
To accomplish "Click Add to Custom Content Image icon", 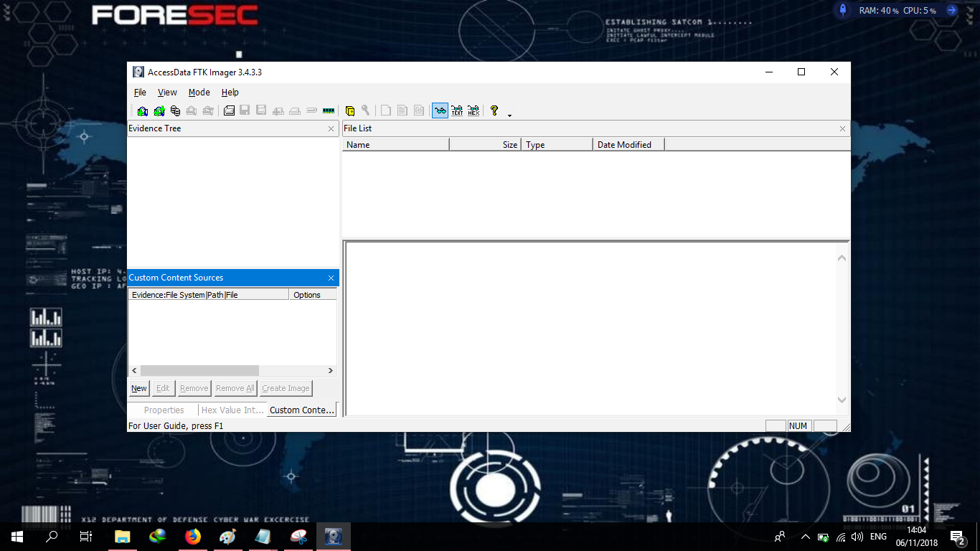I will 278,110.
